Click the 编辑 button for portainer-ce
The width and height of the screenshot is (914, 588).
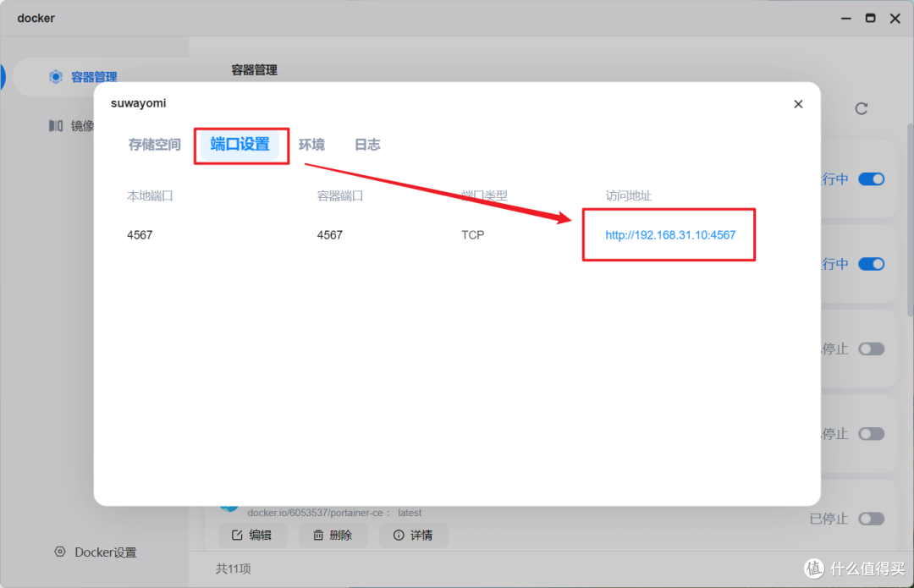point(252,535)
